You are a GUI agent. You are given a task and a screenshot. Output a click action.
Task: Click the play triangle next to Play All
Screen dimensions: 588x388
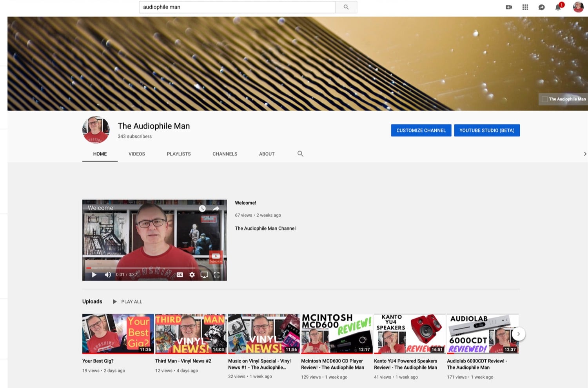pos(115,301)
